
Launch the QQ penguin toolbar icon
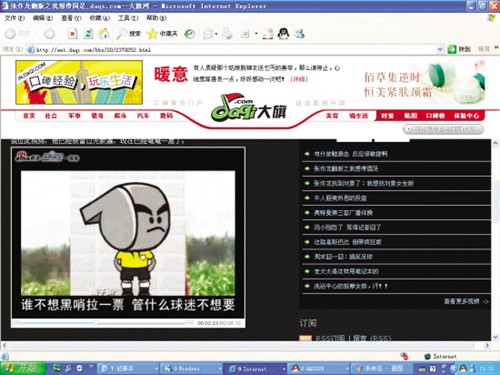pyautogui.click(x=283, y=34)
